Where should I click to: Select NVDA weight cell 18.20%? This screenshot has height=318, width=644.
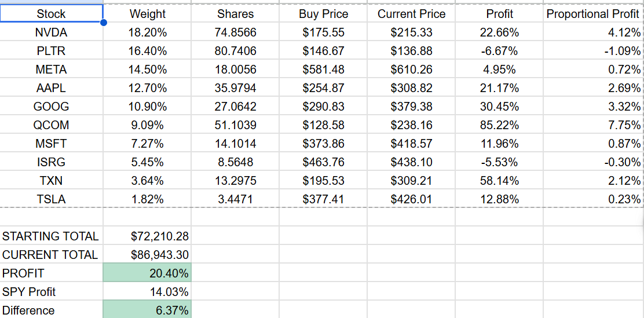coord(148,32)
